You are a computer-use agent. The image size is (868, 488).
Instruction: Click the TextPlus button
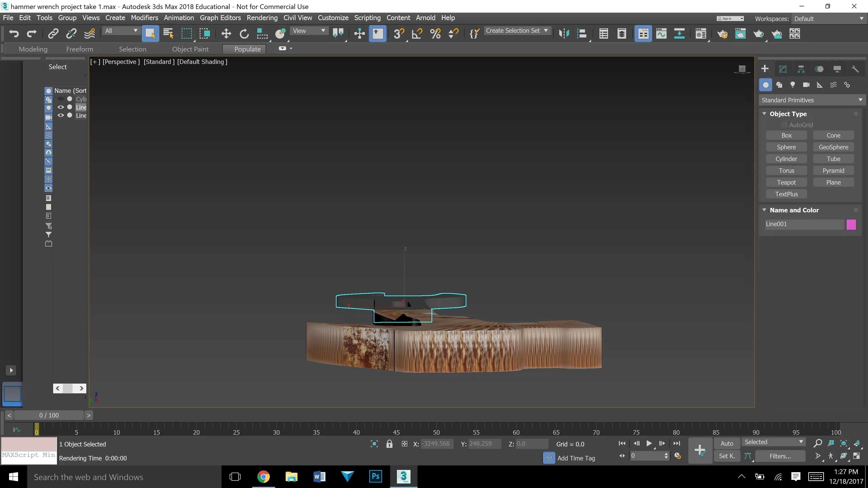coord(786,194)
